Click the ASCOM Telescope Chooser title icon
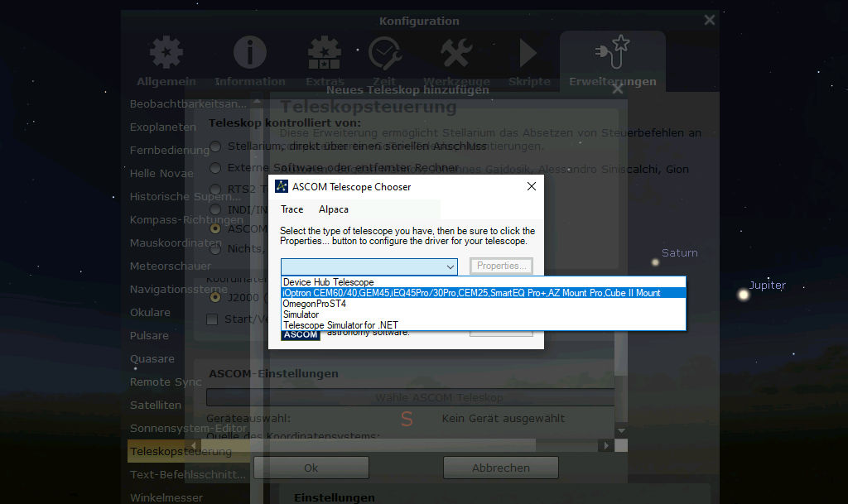Screen dimensions: 848x504 282,186
